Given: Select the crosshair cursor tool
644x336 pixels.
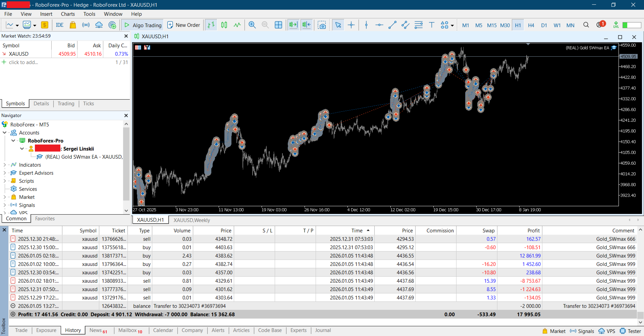Looking at the screenshot, I should (351, 25).
